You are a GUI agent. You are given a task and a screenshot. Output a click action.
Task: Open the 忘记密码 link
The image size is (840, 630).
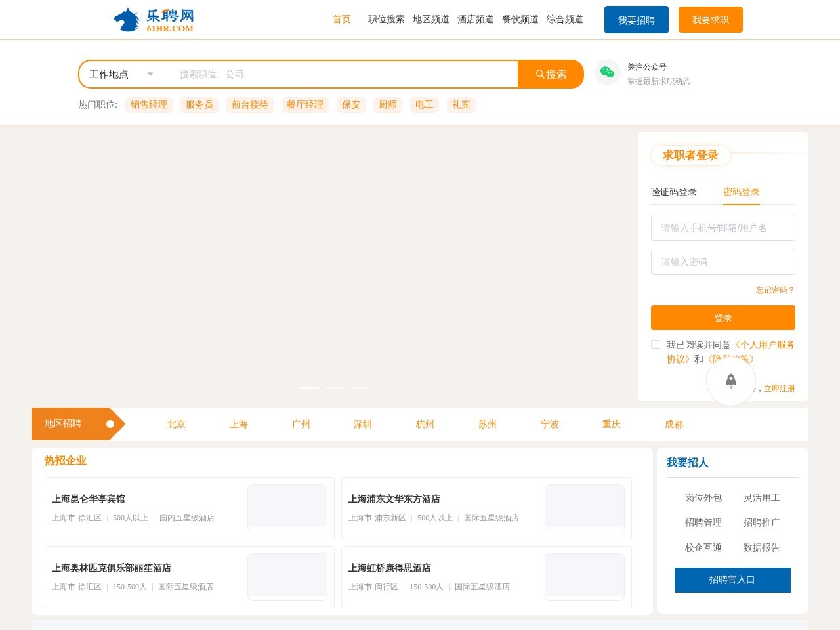tap(774, 289)
